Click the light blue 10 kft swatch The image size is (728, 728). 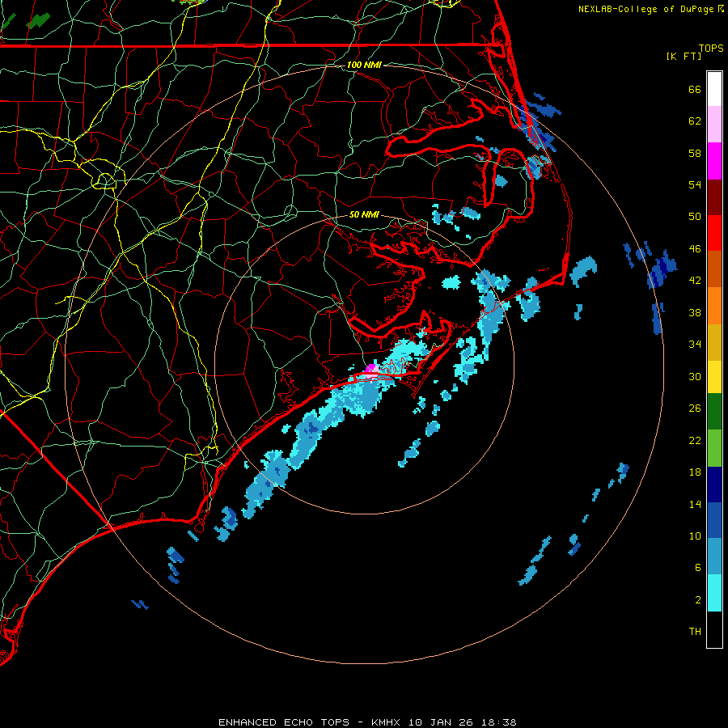714,557
